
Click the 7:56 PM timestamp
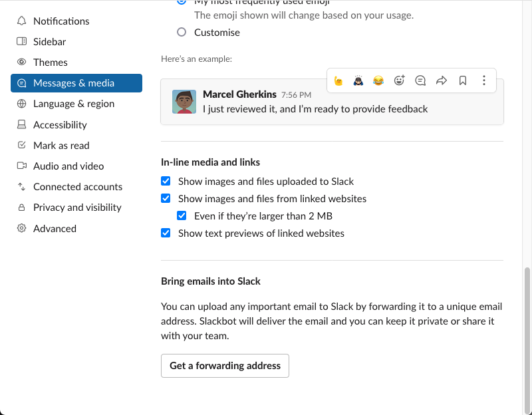pyautogui.click(x=296, y=95)
